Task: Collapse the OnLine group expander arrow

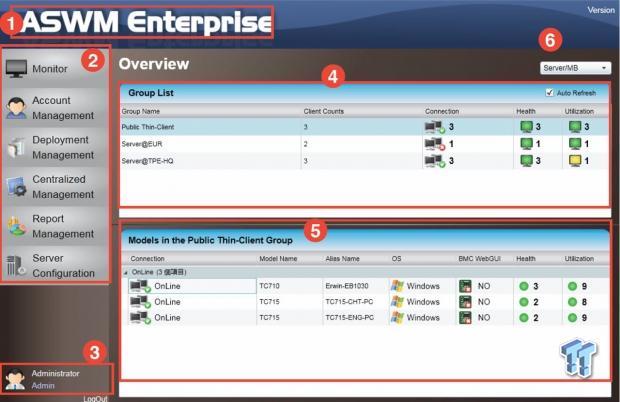Action: (x=126, y=272)
